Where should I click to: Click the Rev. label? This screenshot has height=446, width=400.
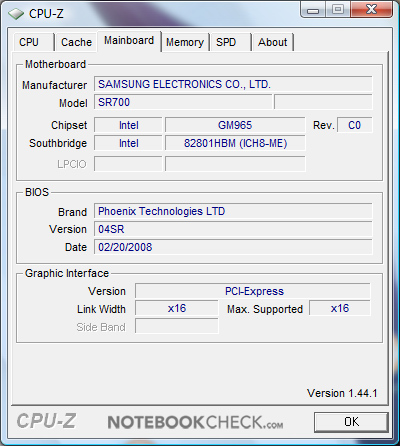(323, 126)
